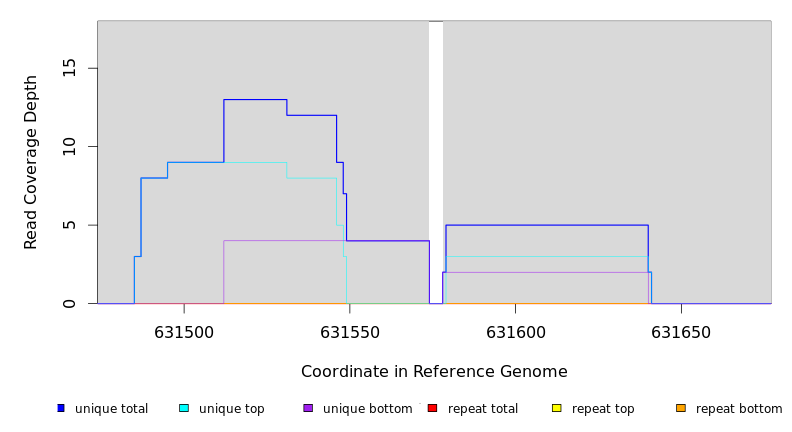Image resolution: width=792 pixels, height=432 pixels.
Task: Click the yellow repeat top legend swatch
Action: pos(557,408)
